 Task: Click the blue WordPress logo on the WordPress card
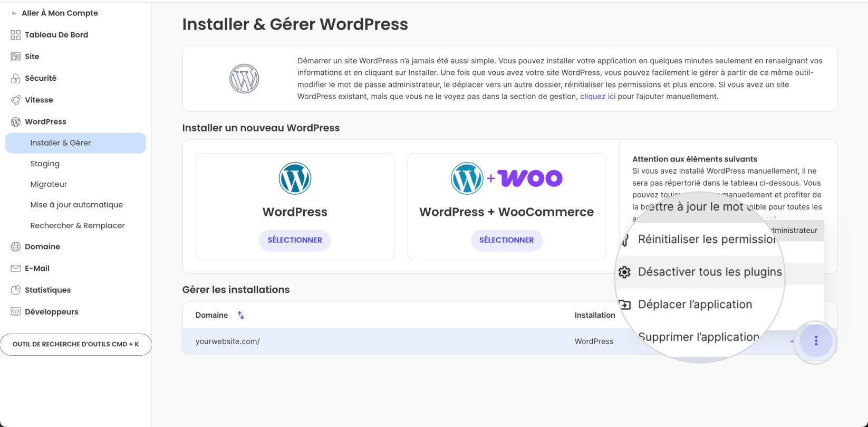click(x=295, y=178)
